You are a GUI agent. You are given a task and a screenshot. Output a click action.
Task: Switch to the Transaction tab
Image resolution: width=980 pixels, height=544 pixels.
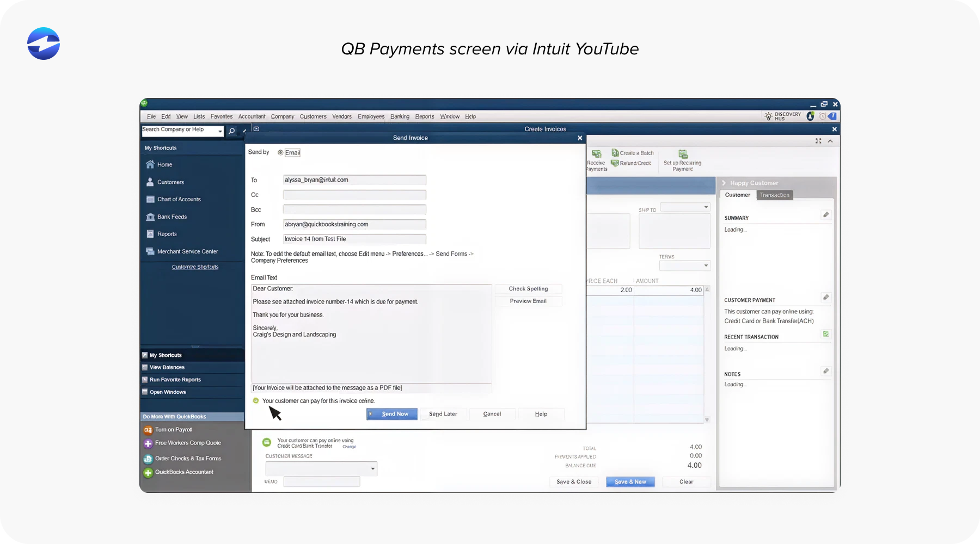tap(774, 195)
